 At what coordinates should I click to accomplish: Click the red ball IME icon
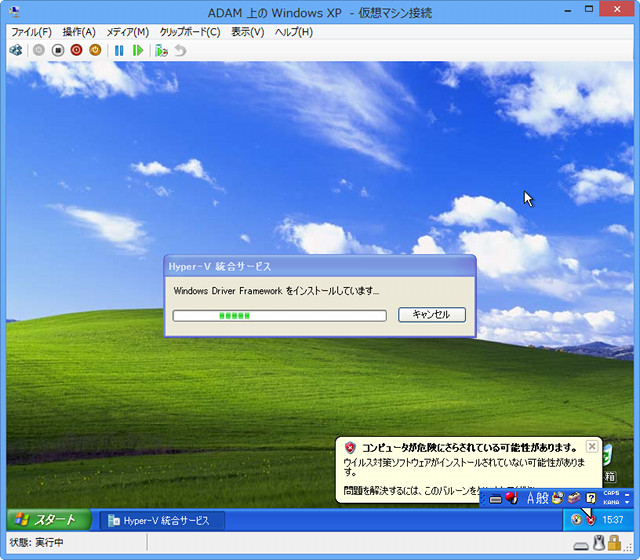pyautogui.click(x=511, y=498)
